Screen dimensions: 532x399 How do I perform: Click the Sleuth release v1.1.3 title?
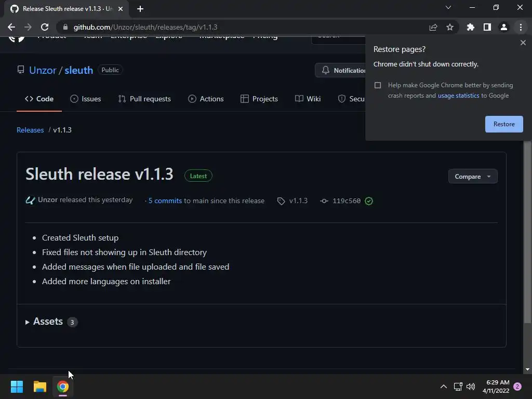[99, 174]
